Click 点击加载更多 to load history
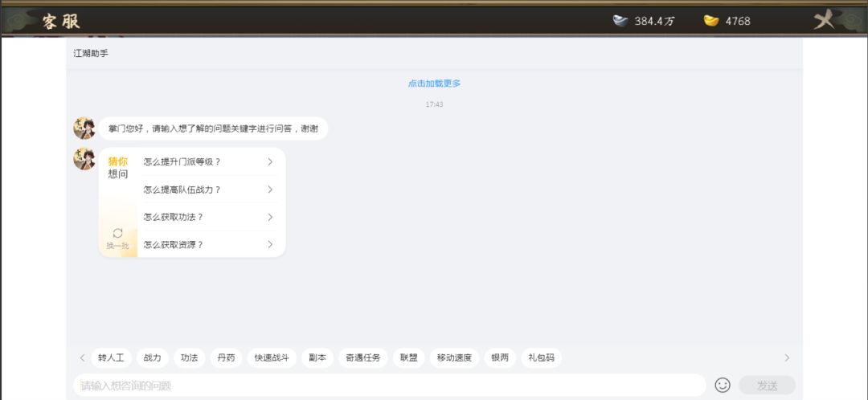This screenshot has width=868, height=400. coord(435,84)
